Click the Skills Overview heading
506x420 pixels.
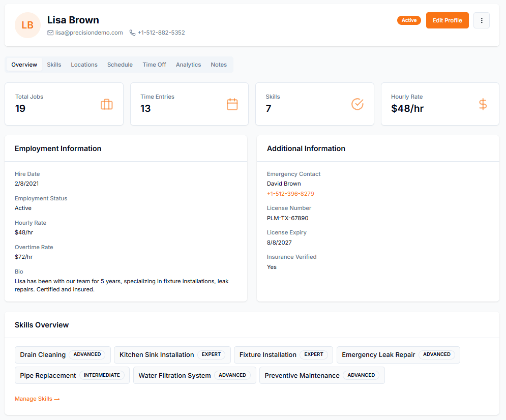pyautogui.click(x=42, y=325)
